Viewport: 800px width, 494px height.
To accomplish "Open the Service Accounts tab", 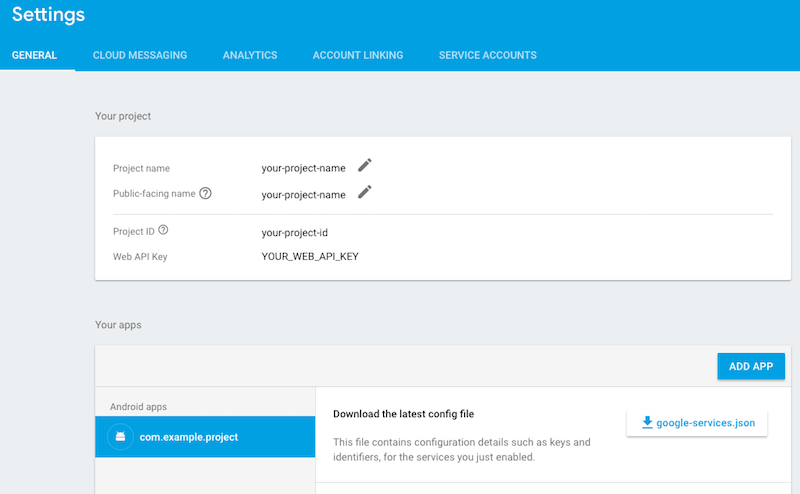I will (488, 55).
